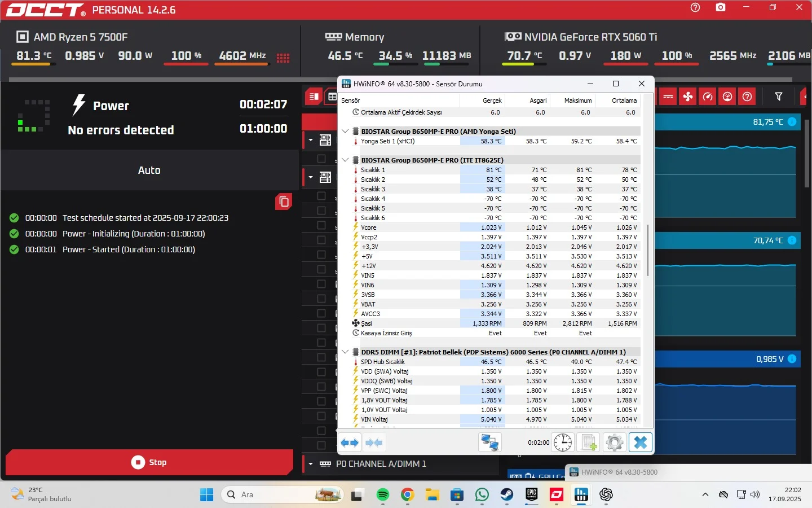Screen dimensions: 812x508
Task: Show hidden system tray icons
Action: pos(705,495)
